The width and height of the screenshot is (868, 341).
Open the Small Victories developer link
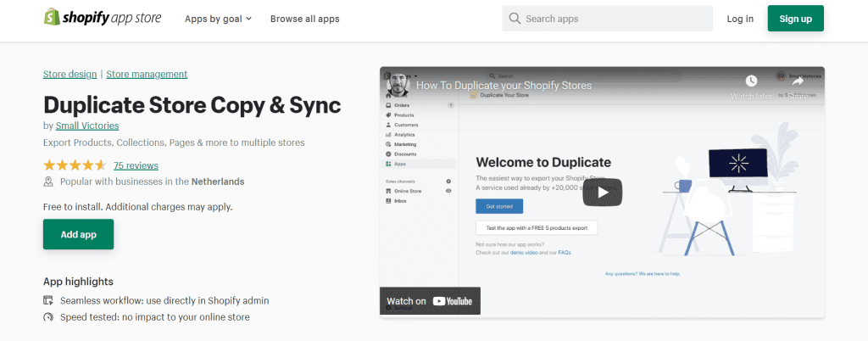tap(87, 126)
